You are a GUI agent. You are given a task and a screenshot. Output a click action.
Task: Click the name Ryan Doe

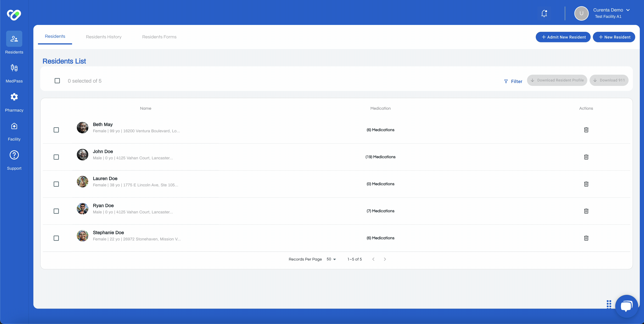[x=103, y=205]
